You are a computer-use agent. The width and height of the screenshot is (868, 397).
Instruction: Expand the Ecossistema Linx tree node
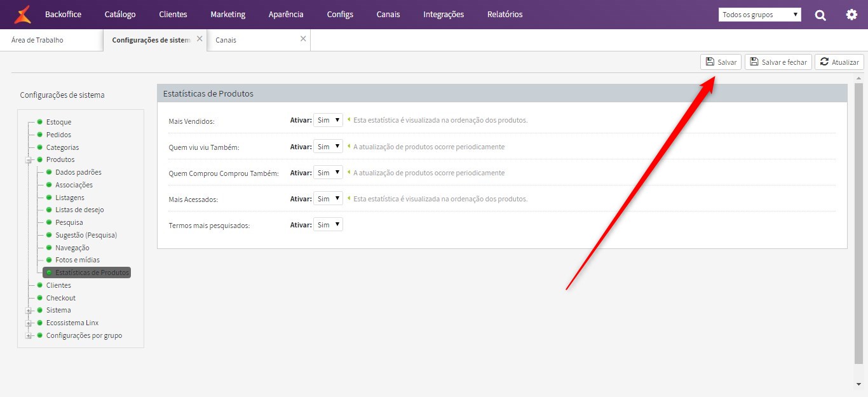click(29, 323)
